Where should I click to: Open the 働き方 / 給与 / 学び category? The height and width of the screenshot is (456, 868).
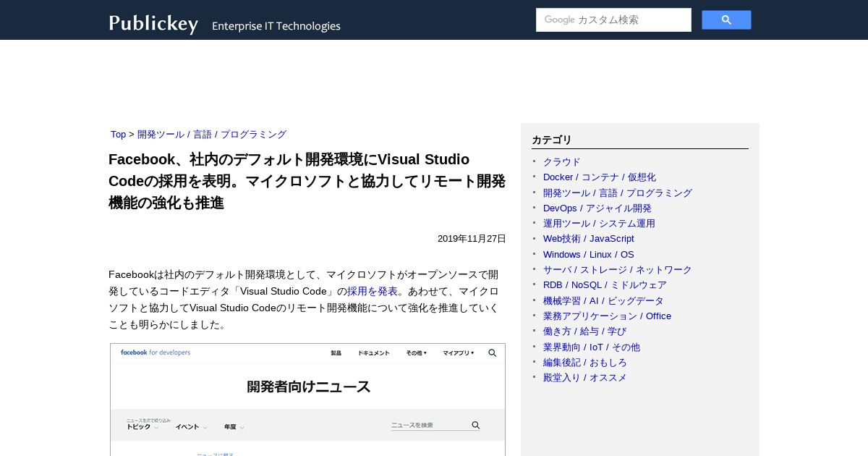point(584,332)
